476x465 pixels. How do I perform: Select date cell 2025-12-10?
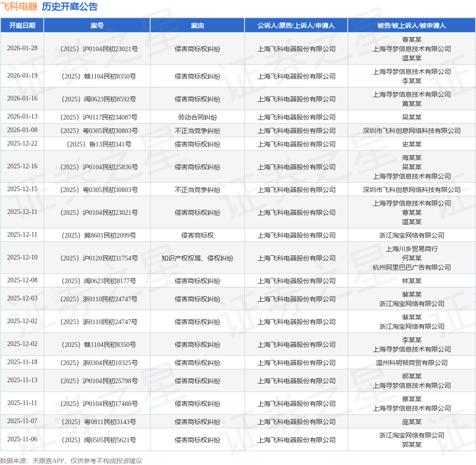[22, 257]
